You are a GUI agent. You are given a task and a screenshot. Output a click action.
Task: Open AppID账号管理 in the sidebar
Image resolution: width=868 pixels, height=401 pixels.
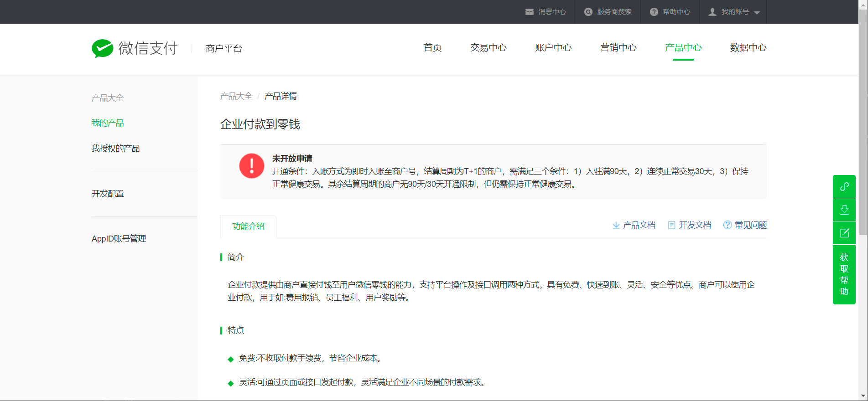pyautogui.click(x=119, y=239)
